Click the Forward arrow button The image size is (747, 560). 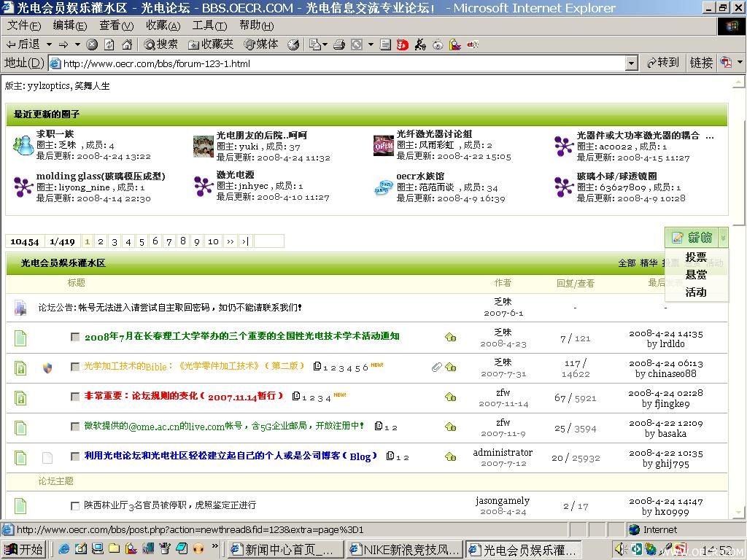pyautogui.click(x=63, y=44)
